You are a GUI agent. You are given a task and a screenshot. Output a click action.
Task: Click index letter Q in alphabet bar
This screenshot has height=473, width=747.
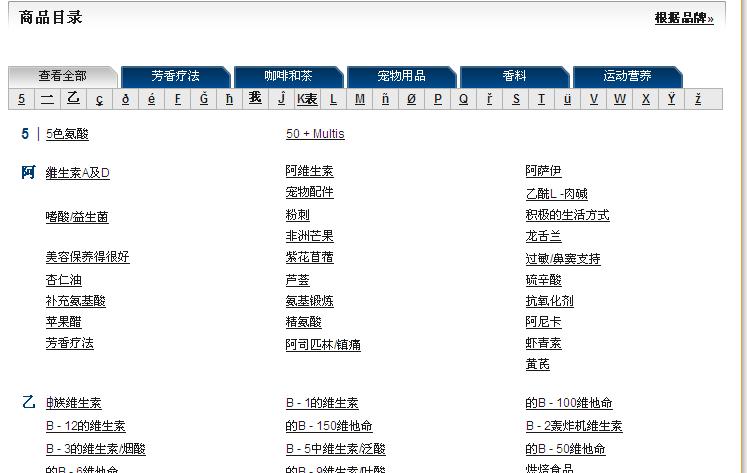(464, 99)
